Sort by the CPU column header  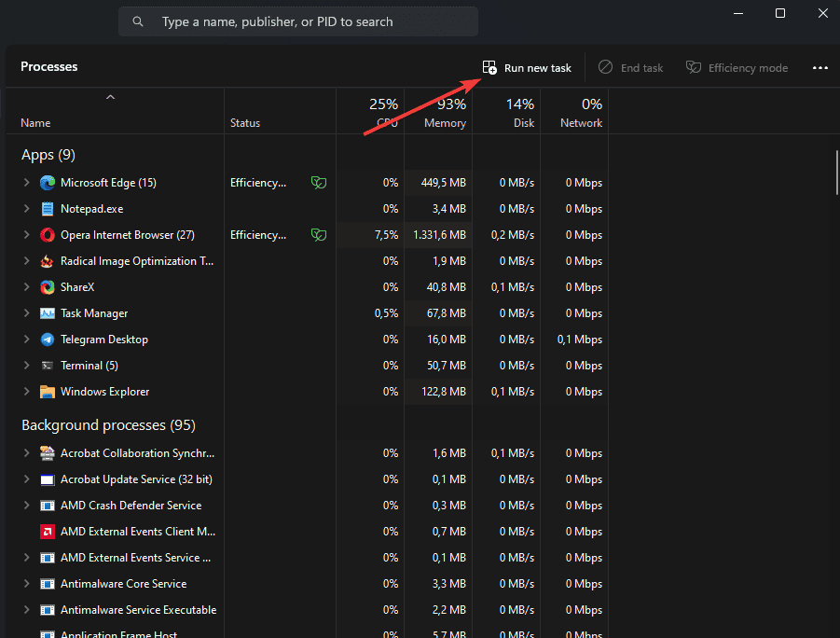point(370,112)
